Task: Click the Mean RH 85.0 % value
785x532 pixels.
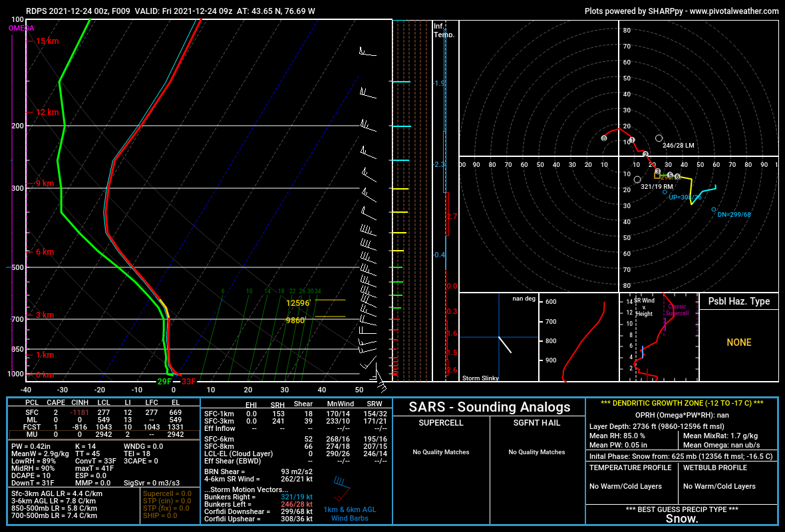Action: (x=617, y=436)
